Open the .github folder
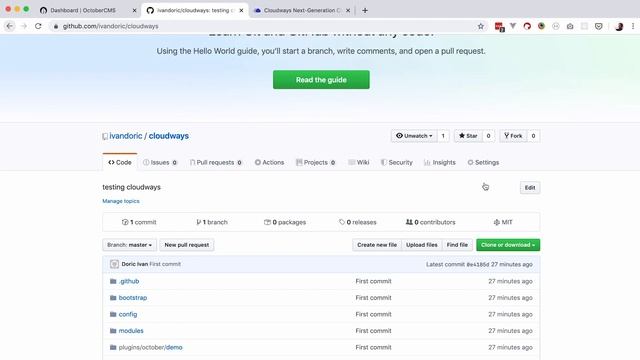This screenshot has width=640, height=360. click(129, 281)
